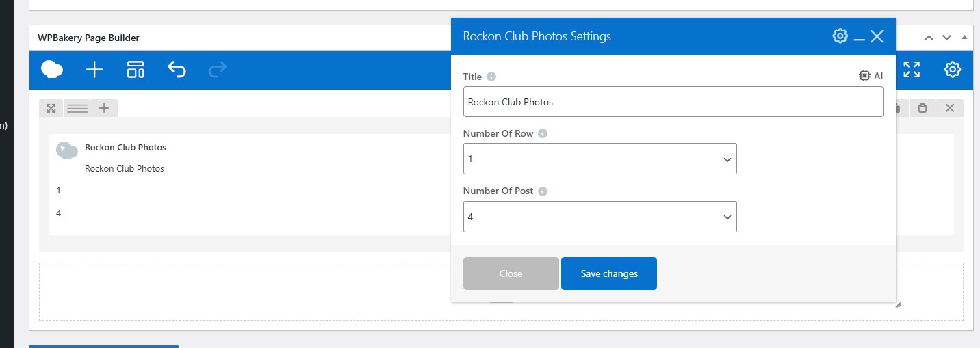
Task: Open the Number Of Row dropdown
Action: coord(600,159)
